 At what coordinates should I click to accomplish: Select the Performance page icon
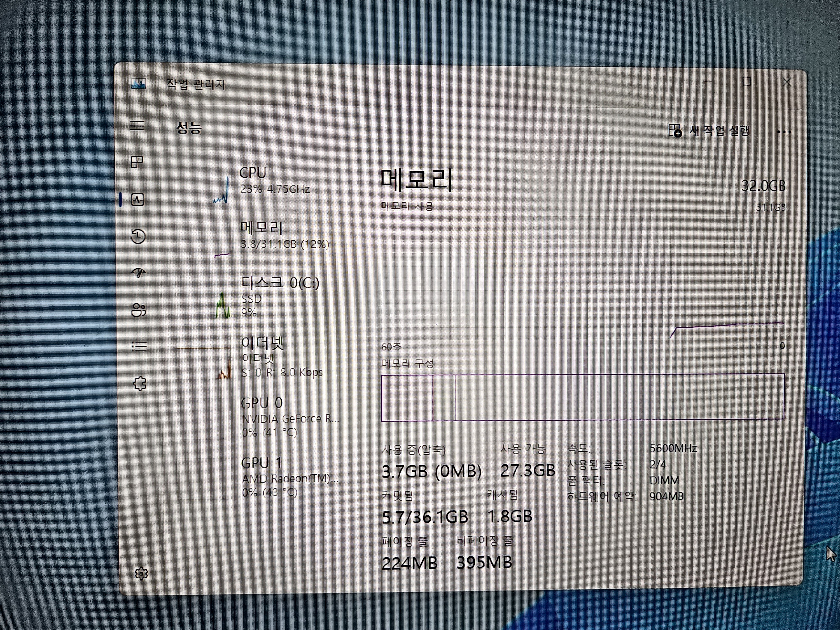point(138,200)
